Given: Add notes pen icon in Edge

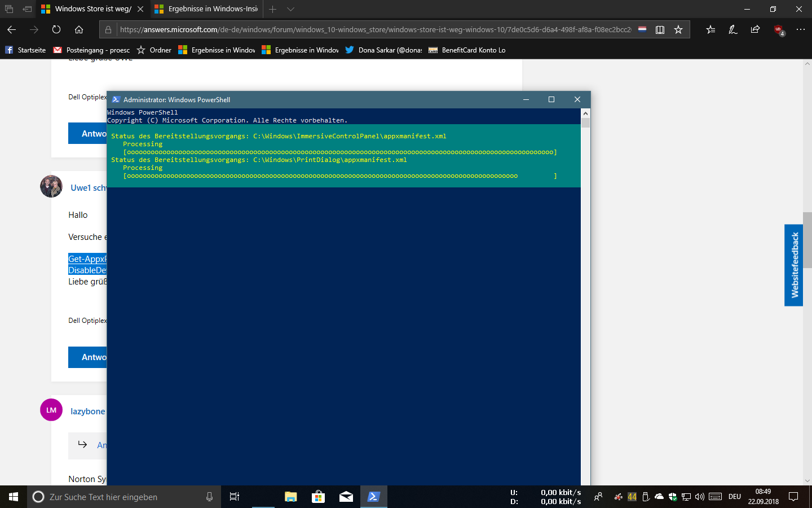Looking at the screenshot, I should [x=733, y=29].
